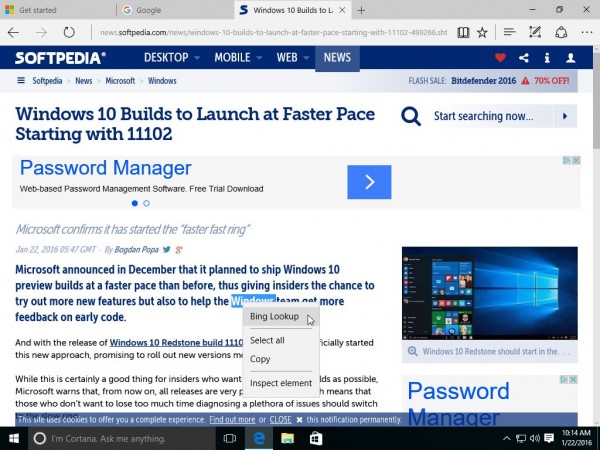Choose Bing Lookup from context menu
This screenshot has height=450, width=600.
pyautogui.click(x=274, y=317)
